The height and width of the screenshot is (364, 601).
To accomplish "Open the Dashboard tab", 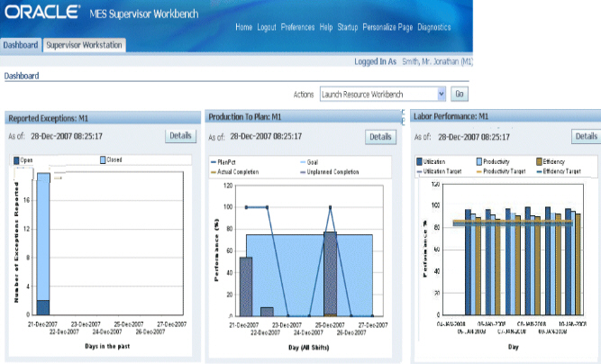I will (x=21, y=45).
